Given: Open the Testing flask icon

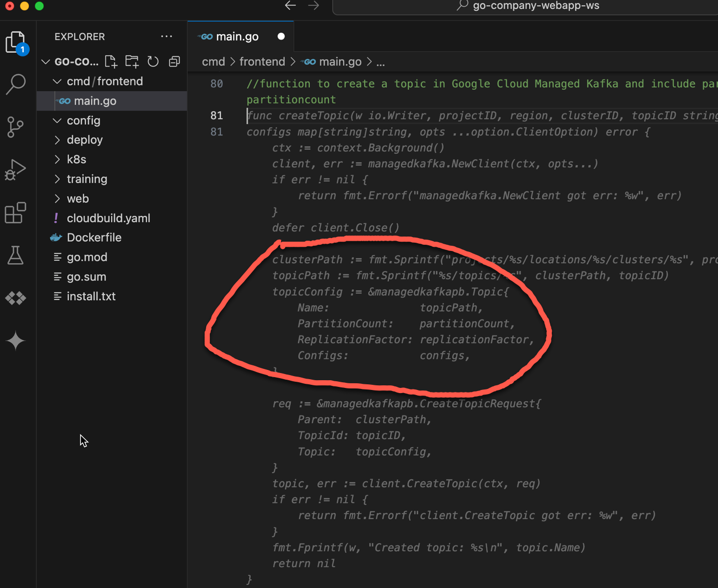Looking at the screenshot, I should [15, 255].
